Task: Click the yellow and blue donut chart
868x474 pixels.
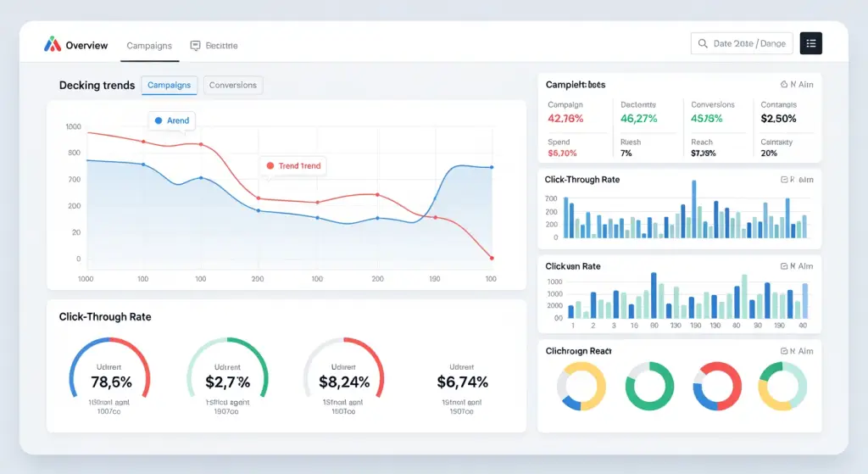Action: tap(581, 387)
